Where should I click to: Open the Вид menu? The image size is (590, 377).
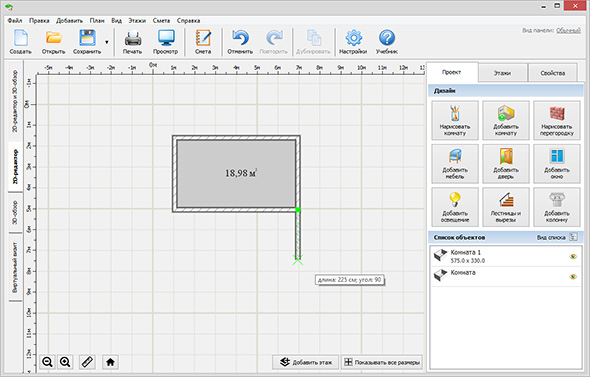tap(116, 21)
